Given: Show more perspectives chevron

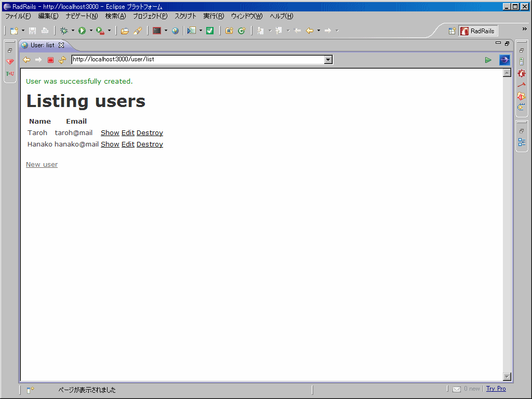Looking at the screenshot, I should click(524, 29).
